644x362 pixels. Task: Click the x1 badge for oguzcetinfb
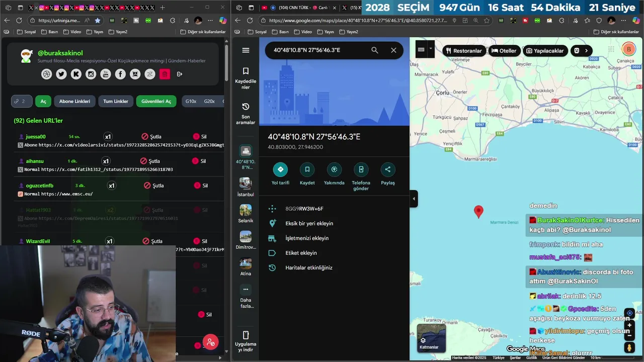point(112,186)
